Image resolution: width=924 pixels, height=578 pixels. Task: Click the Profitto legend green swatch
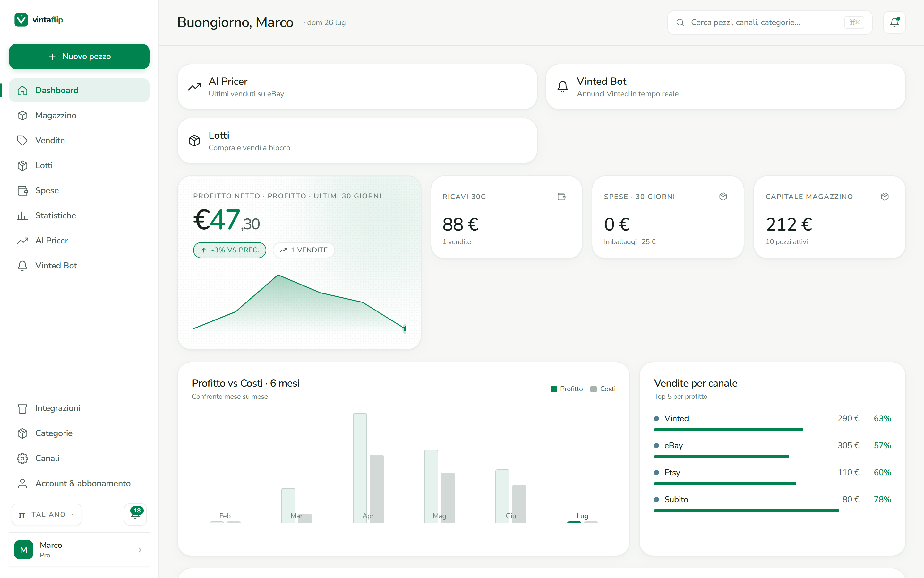tap(554, 389)
